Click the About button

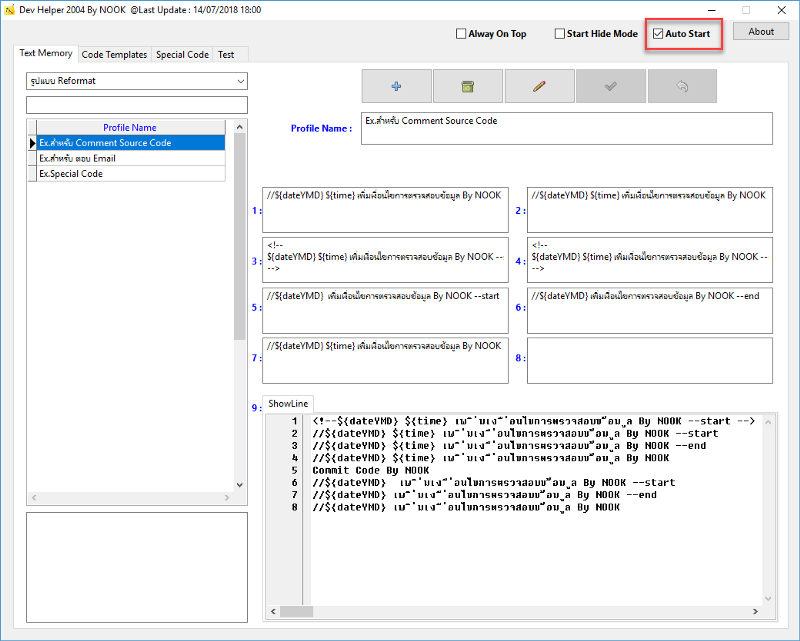point(761,32)
